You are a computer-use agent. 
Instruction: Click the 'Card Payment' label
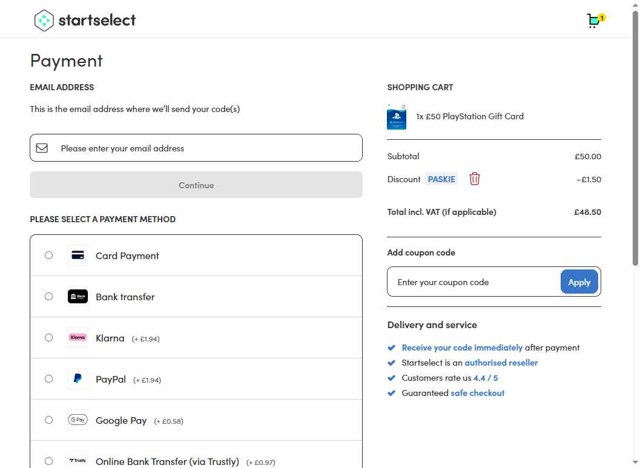click(x=127, y=256)
